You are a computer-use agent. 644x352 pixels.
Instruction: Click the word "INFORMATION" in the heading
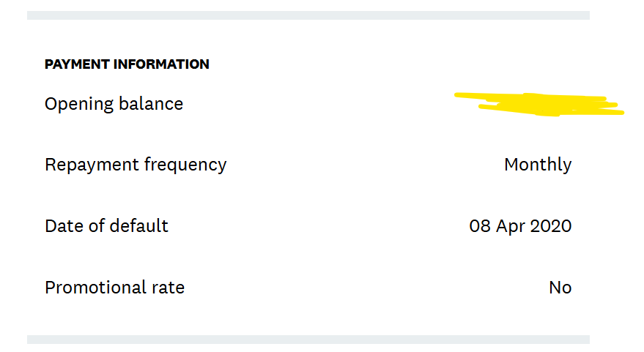pos(161,64)
